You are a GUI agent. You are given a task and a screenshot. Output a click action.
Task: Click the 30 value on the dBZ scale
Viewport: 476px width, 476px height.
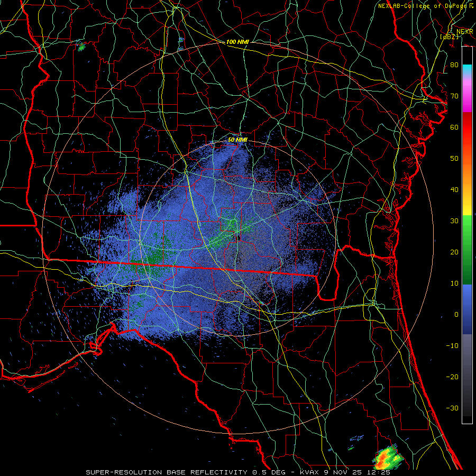(x=454, y=221)
